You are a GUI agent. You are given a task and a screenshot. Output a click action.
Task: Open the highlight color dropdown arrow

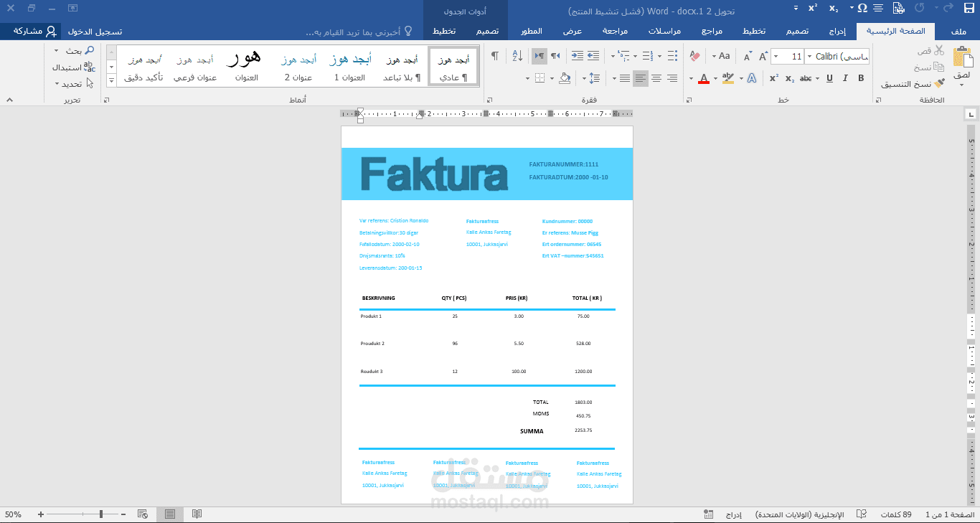pyautogui.click(x=715, y=78)
